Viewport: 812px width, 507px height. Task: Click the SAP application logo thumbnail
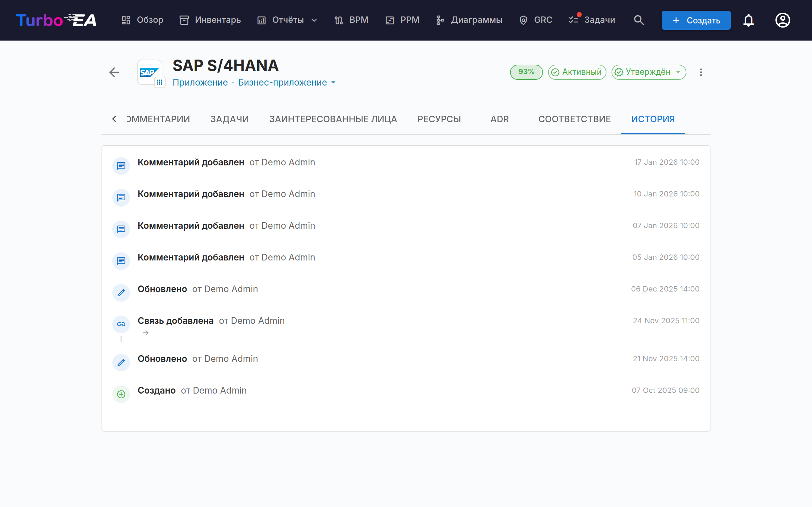pyautogui.click(x=150, y=72)
